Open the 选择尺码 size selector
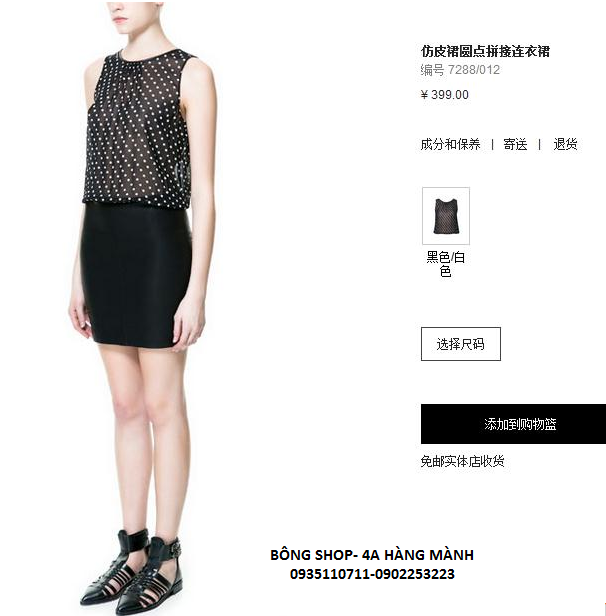Viewport: 606px width, 616px height. (x=461, y=344)
